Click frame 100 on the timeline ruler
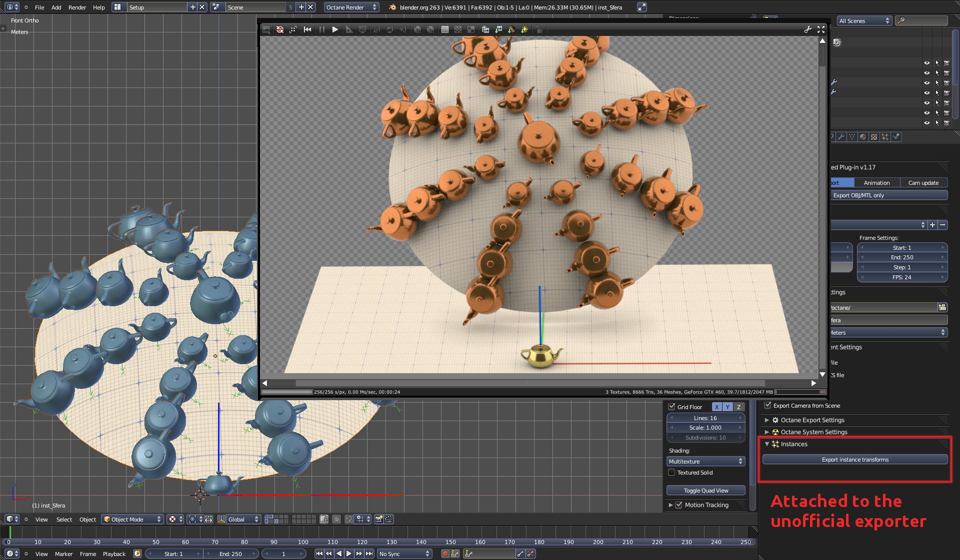Screen dimensions: 960x560 (x=303, y=542)
